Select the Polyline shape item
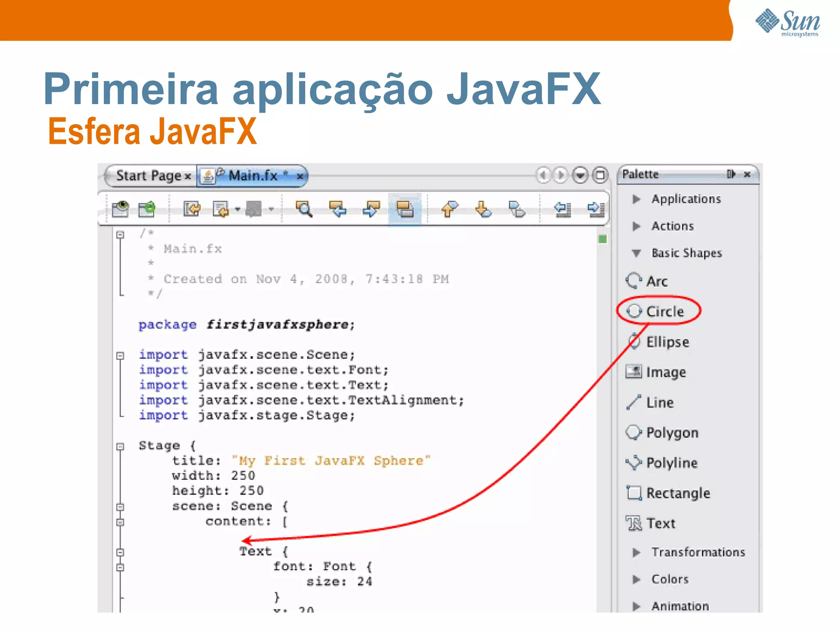840x630 pixels. click(662, 463)
